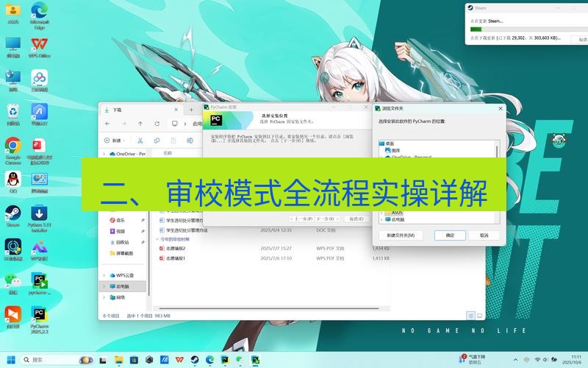Open Windows Start menu on taskbar
Viewport: 588px width, 368px height.
[x=11, y=360]
